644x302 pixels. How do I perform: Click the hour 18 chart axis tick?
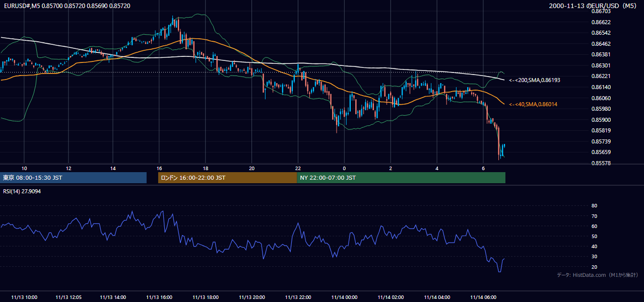pos(206,168)
